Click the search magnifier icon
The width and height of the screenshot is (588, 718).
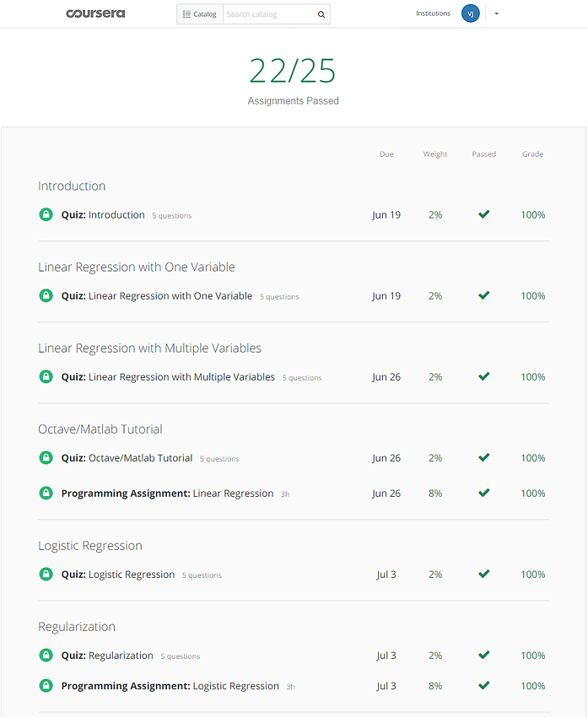click(321, 14)
